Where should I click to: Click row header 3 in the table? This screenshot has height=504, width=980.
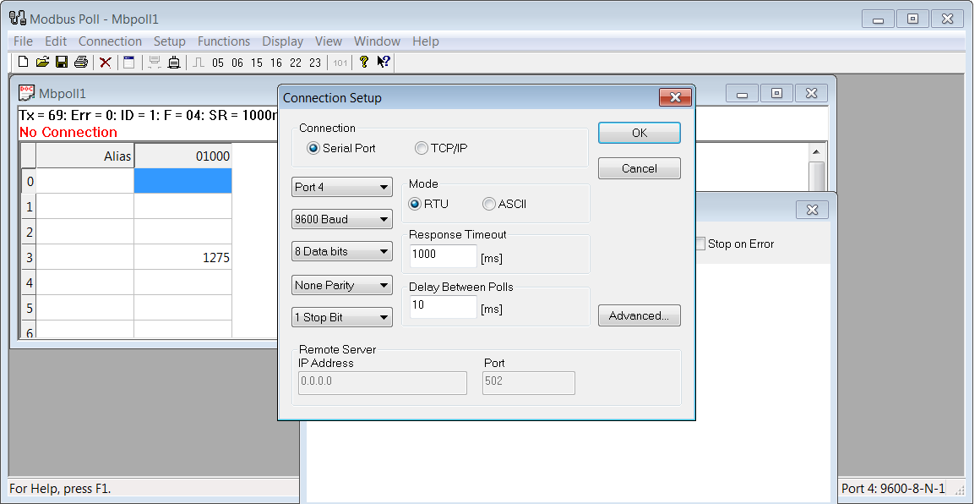[x=29, y=257]
